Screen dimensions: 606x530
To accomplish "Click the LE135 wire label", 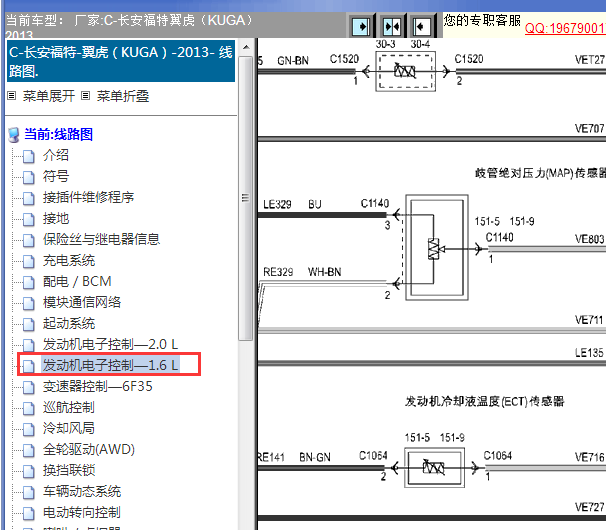I will [x=589, y=353].
